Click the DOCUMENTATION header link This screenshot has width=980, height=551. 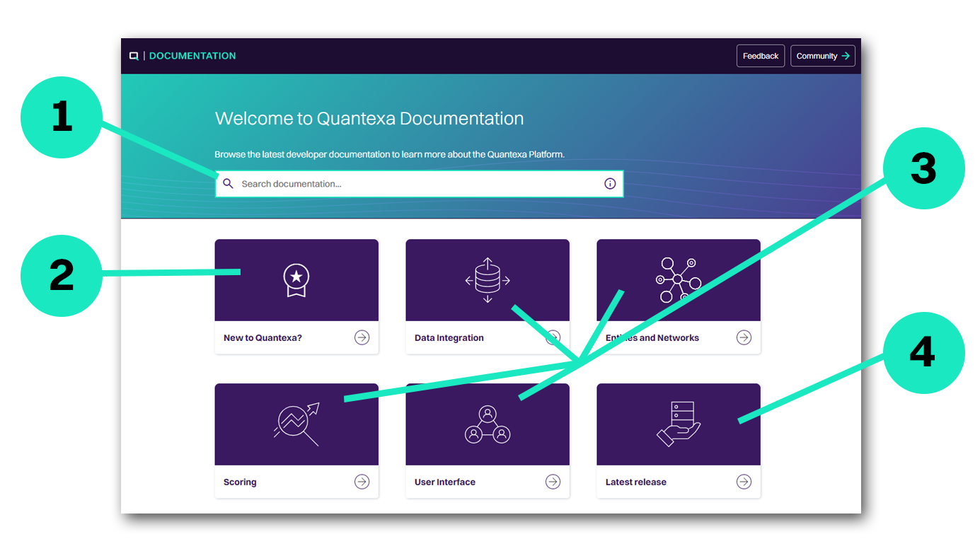click(x=192, y=55)
